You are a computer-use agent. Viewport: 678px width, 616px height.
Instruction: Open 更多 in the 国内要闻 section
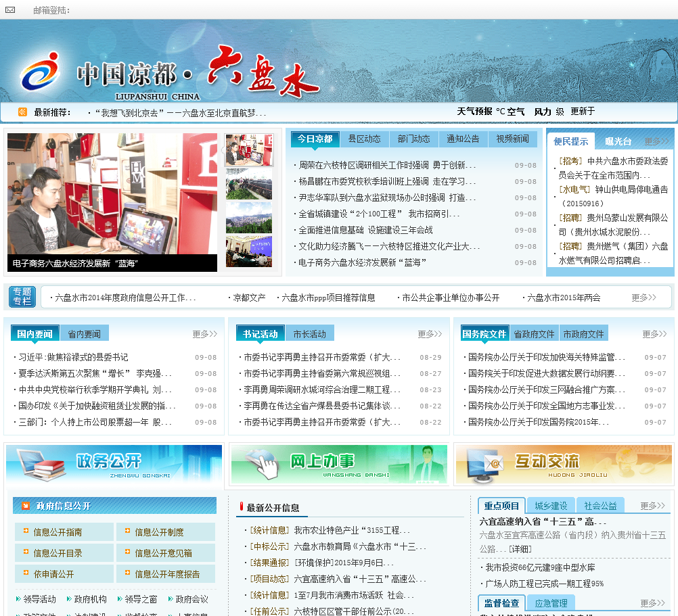point(205,334)
